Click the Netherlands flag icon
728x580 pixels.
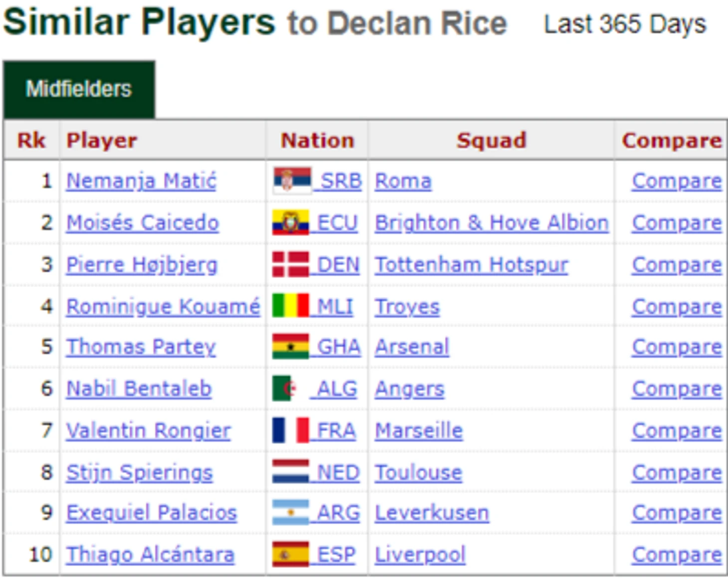click(291, 472)
